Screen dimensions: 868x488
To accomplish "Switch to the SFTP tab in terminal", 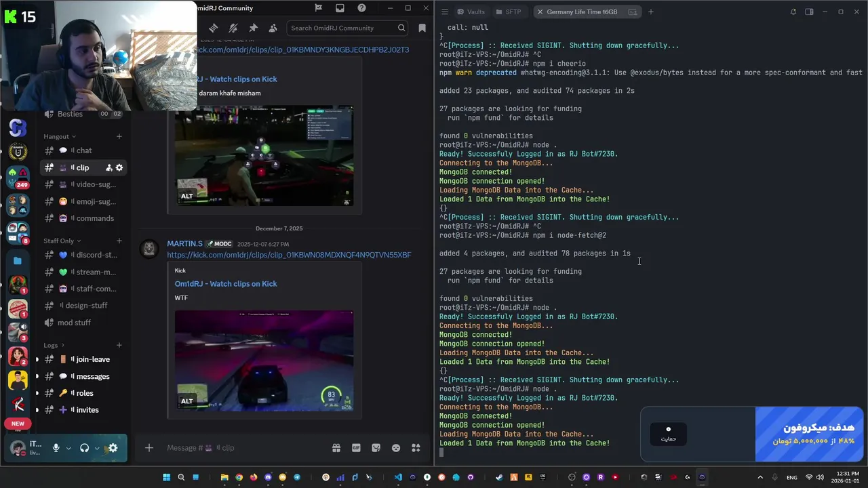I will click(509, 12).
